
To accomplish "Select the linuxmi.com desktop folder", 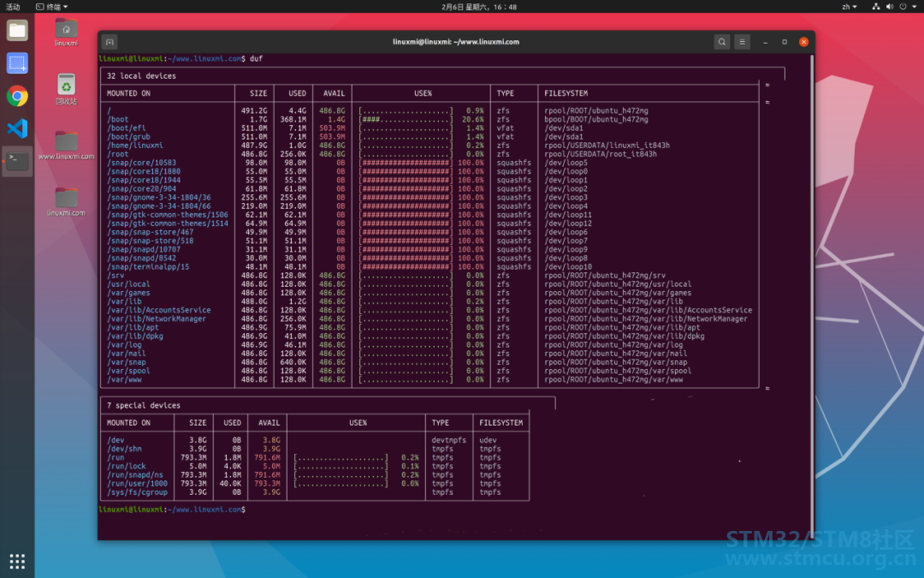I will (66, 202).
